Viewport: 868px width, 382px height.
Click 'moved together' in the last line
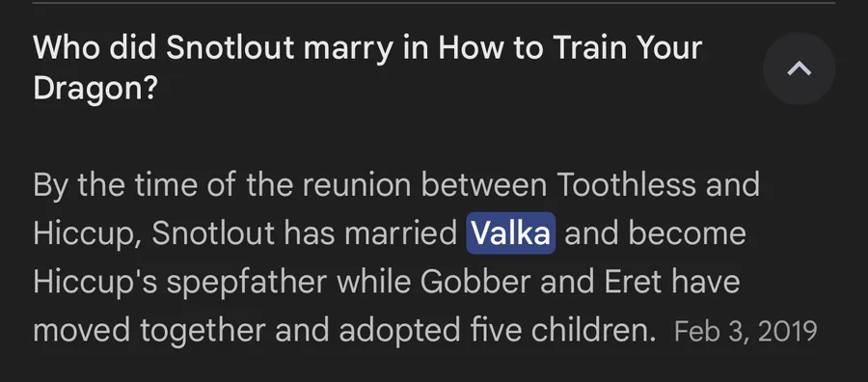(x=149, y=331)
